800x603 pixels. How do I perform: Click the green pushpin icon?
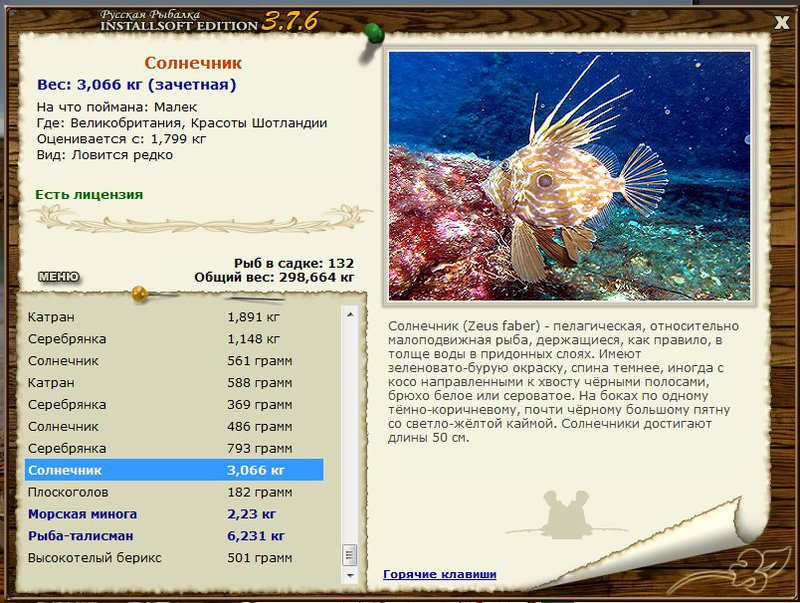(374, 34)
